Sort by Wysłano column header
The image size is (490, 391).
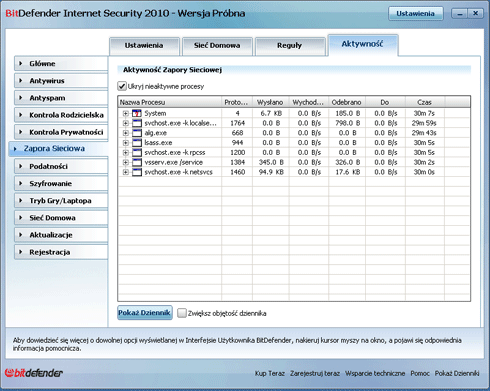click(x=271, y=102)
